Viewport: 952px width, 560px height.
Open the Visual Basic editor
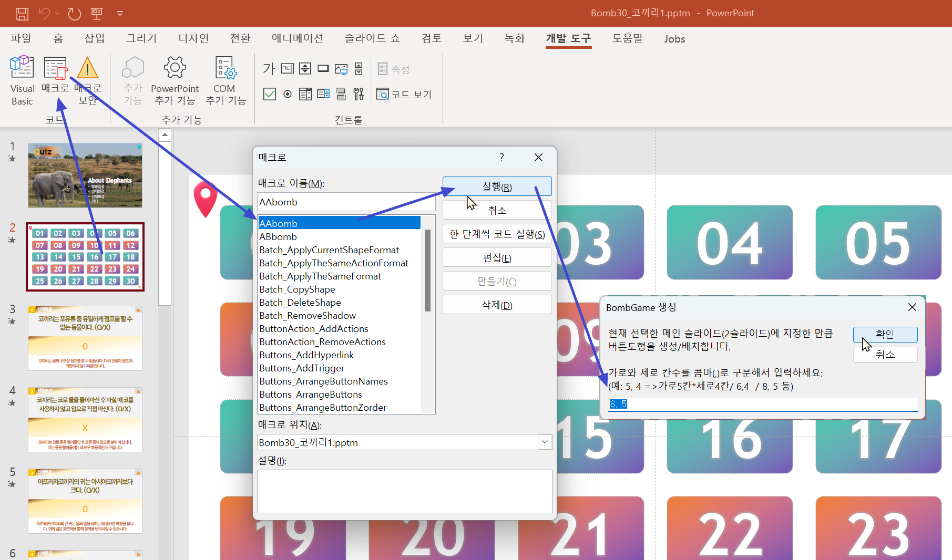coord(22,81)
